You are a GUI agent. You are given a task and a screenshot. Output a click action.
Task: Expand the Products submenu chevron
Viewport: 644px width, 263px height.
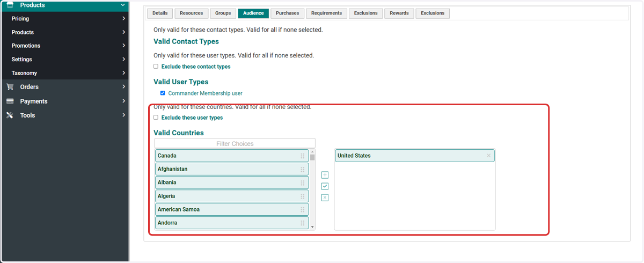pos(123,32)
